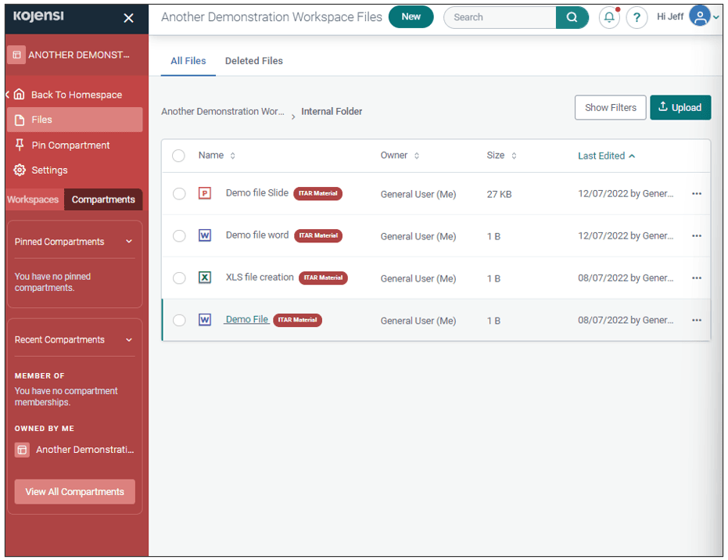Viewport: 728px width, 560px height.
Task: Click the Excel icon for XLS file creation
Action: (x=205, y=278)
